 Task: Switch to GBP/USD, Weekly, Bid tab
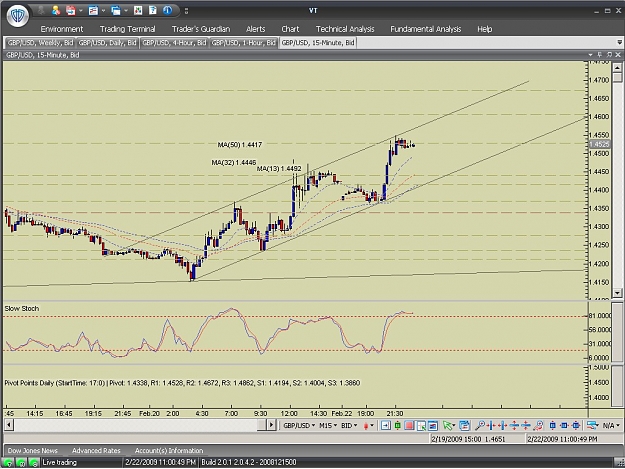[40, 43]
